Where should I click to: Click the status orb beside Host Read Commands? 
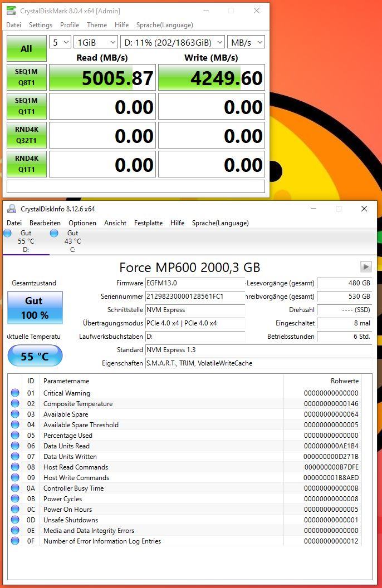tap(15, 467)
